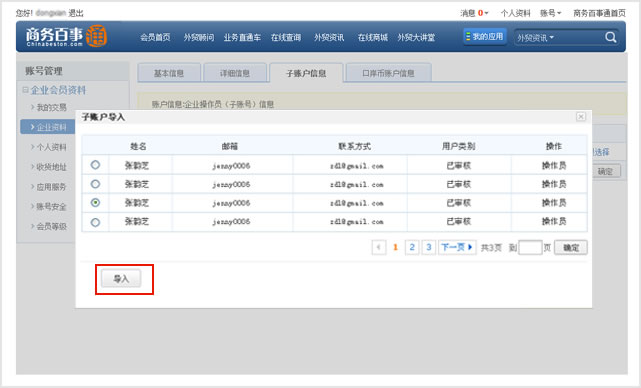Open the 账号 dropdown at top

(550, 13)
